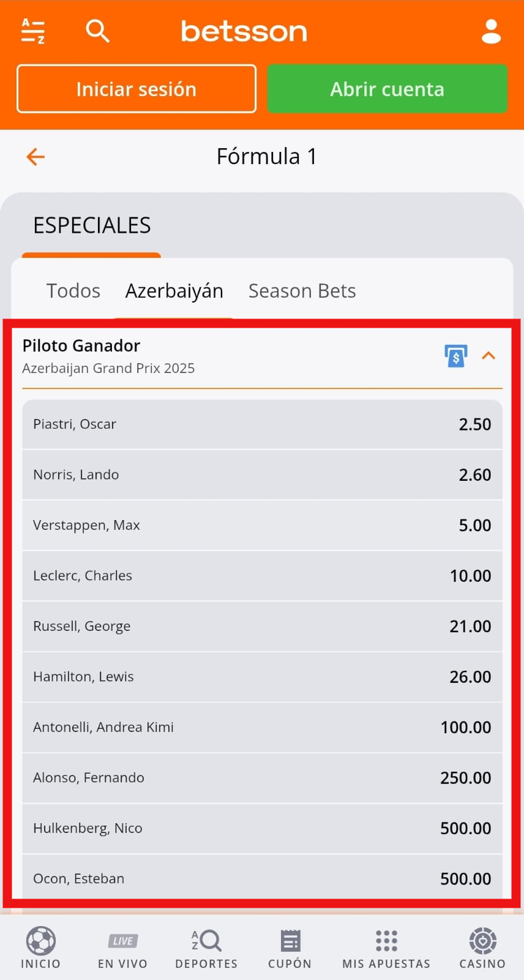The image size is (524, 980).
Task: Open the A-Z sort menu icon
Action: click(x=33, y=31)
